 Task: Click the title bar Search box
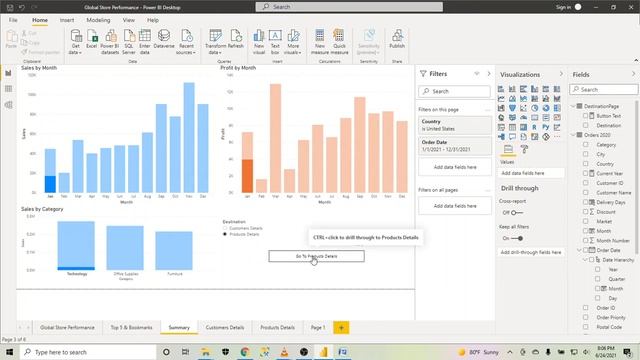point(349,7)
